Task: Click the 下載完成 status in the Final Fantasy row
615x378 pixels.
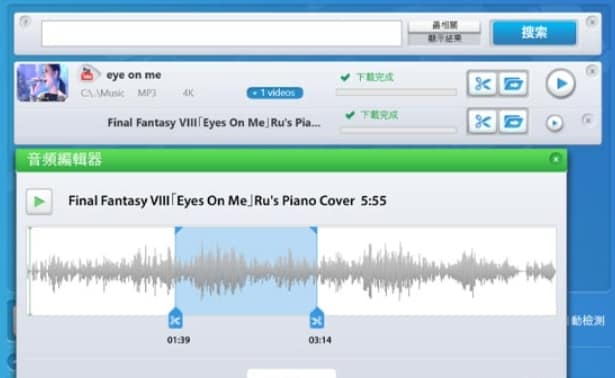Action: (x=371, y=115)
